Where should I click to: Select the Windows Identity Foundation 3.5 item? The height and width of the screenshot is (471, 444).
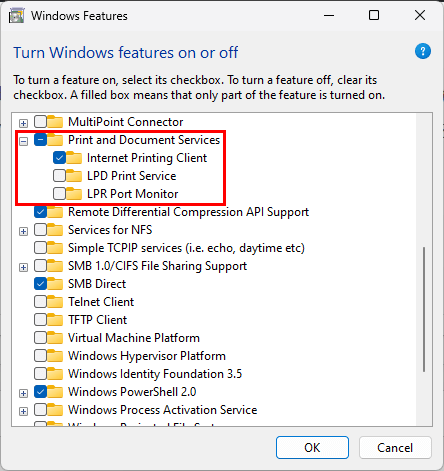pyautogui.click(x=155, y=374)
